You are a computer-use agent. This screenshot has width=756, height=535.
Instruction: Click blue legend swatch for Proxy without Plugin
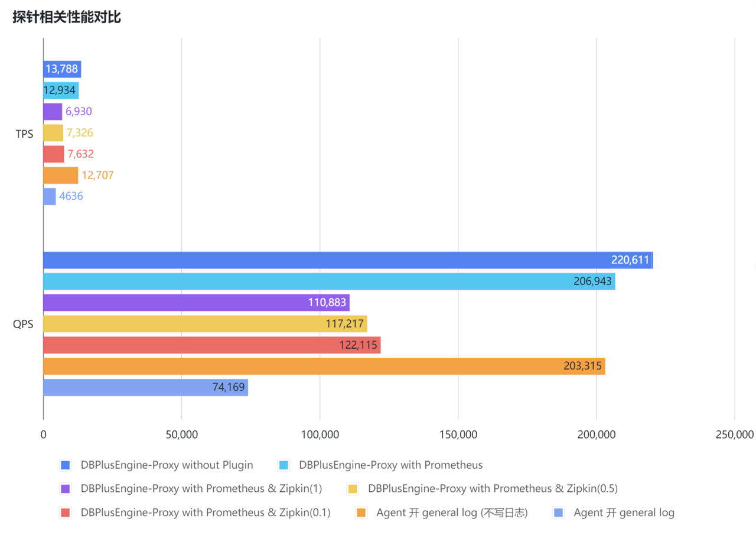coord(65,465)
